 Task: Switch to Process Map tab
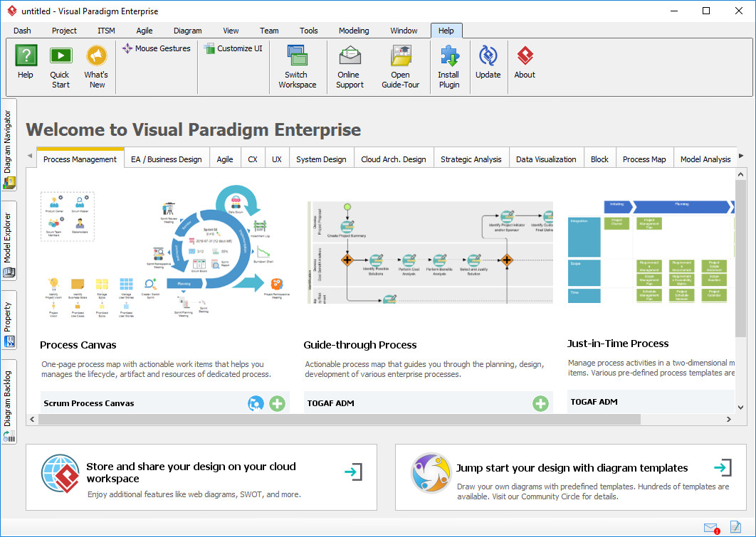(644, 159)
